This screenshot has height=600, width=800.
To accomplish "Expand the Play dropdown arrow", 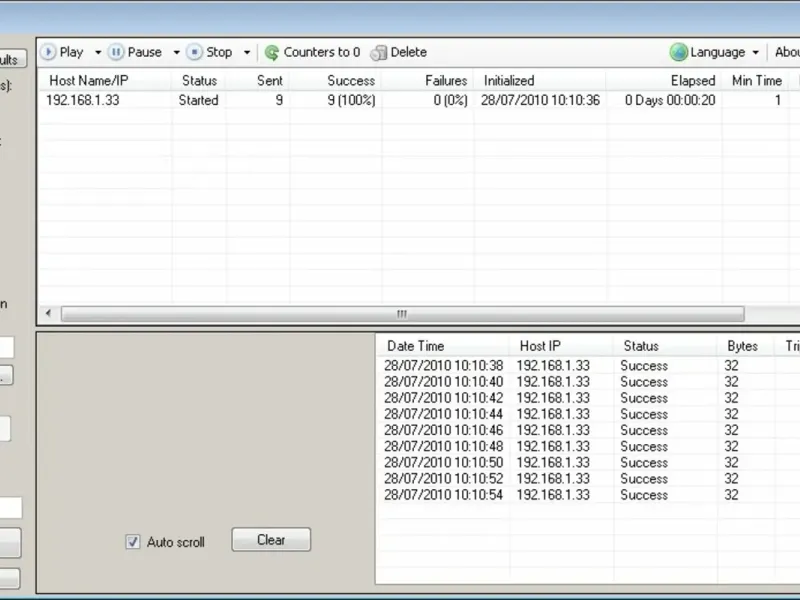I will [97, 52].
